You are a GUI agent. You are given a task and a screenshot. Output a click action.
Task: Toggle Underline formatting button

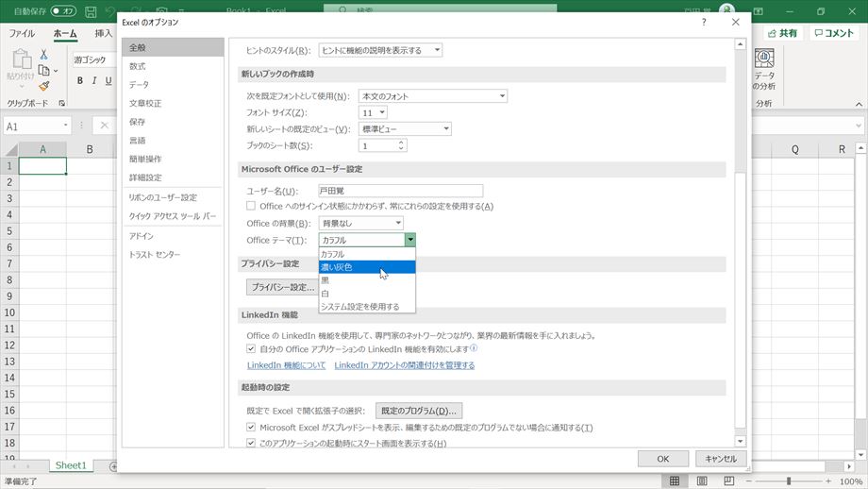(108, 81)
